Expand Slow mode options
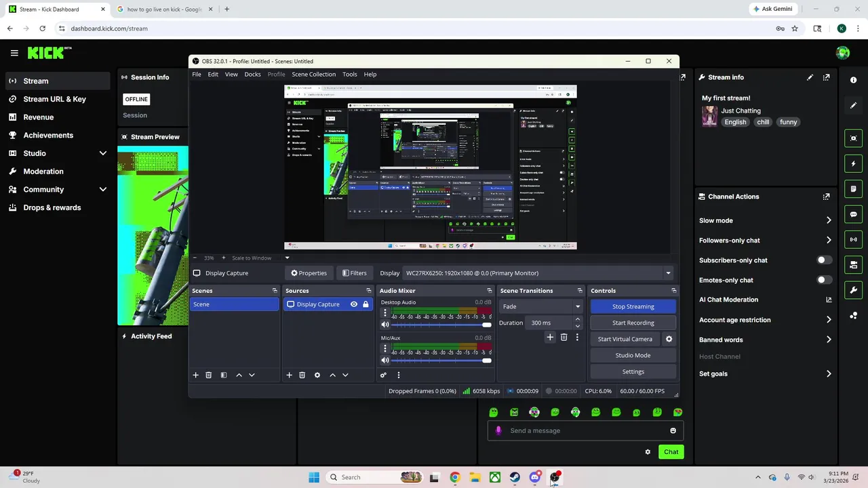This screenshot has width=868, height=488. pos(829,220)
